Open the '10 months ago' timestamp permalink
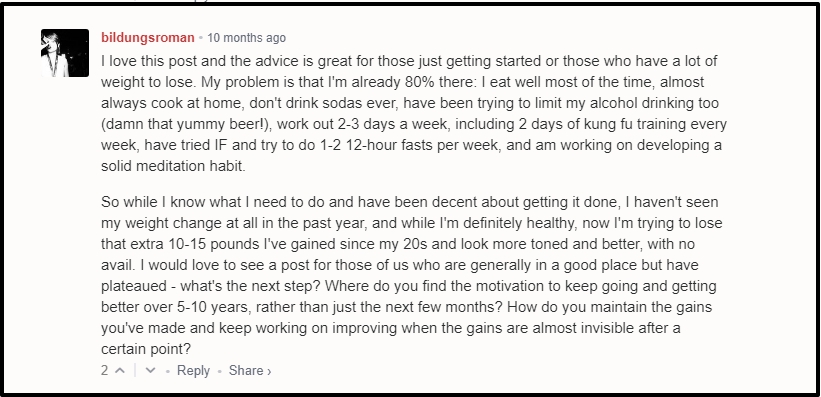821x397 pixels. [247, 38]
